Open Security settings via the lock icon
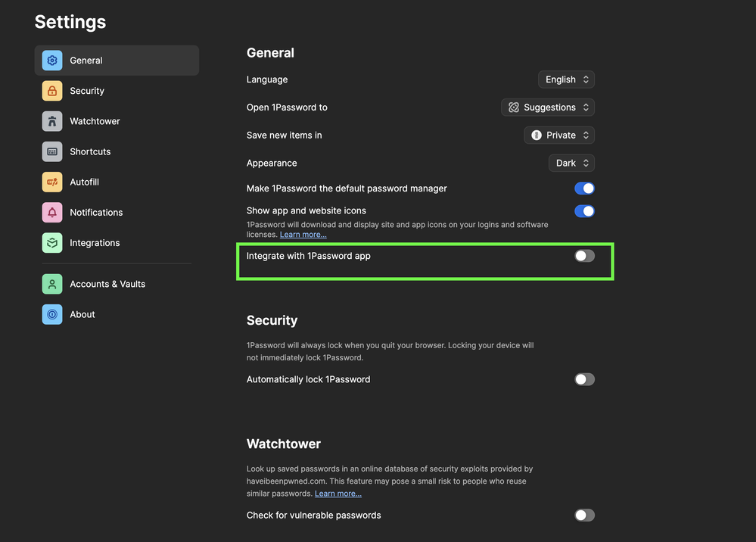 52,91
